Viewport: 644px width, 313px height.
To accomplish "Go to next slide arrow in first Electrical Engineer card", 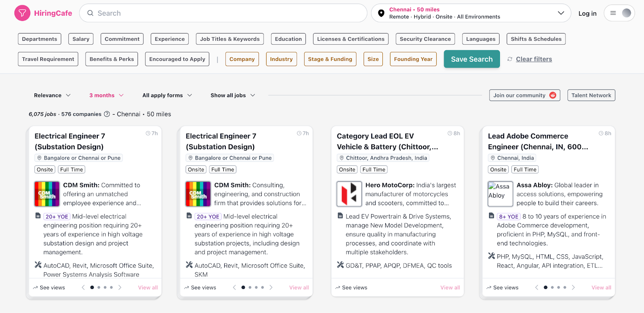I will click(x=120, y=288).
